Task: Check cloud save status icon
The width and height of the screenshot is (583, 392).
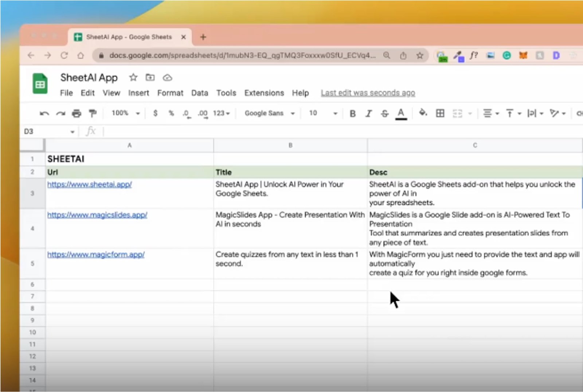Action: tap(167, 78)
